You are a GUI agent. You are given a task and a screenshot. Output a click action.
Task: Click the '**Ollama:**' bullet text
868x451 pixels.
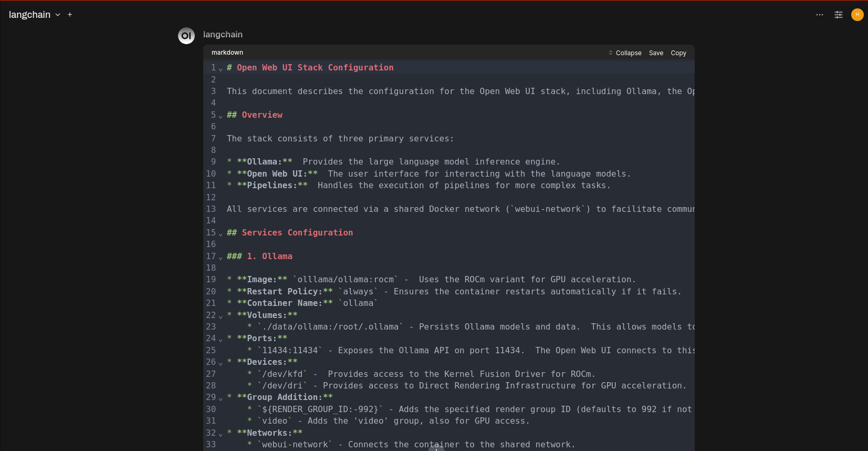(x=265, y=161)
